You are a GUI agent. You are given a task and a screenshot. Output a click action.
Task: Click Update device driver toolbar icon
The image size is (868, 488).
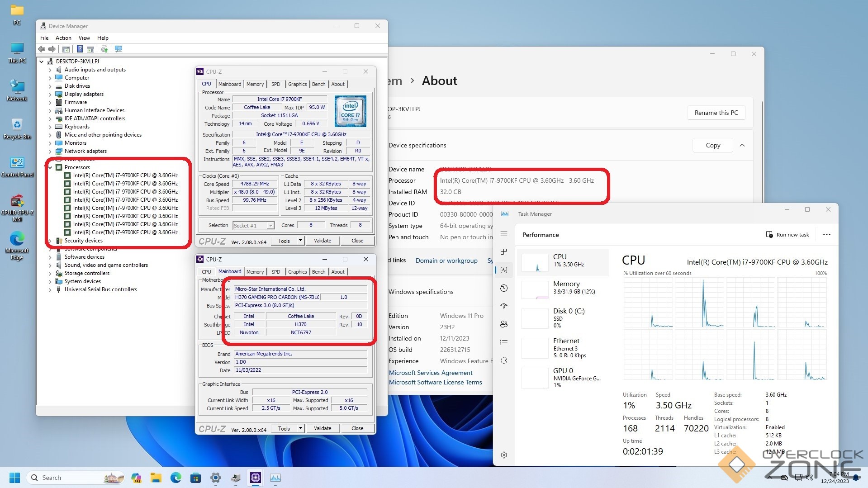point(104,49)
